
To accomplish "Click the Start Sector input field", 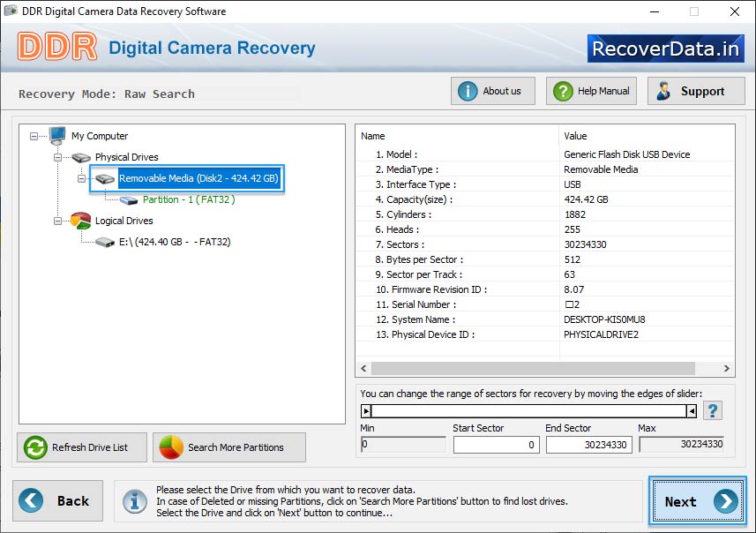I will coord(496,445).
